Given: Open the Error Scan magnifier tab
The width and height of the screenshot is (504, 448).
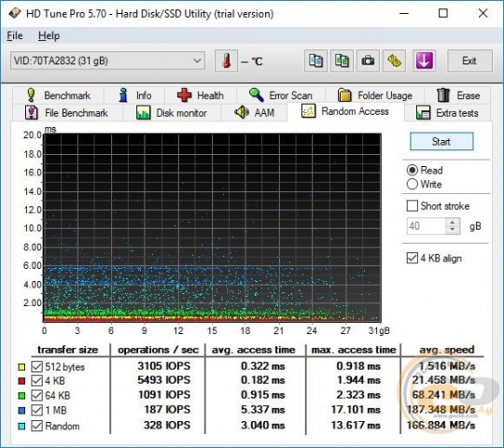Looking at the screenshot, I should (281, 95).
